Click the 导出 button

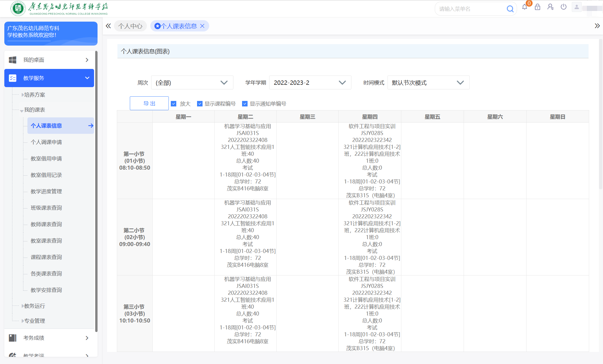149,104
